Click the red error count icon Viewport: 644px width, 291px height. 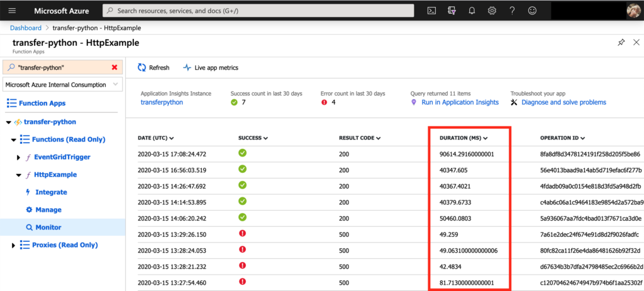tap(324, 102)
